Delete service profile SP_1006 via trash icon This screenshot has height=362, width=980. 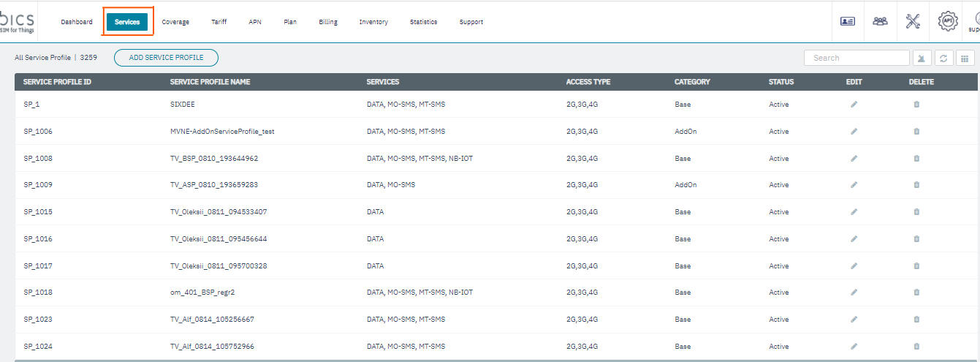tap(916, 132)
